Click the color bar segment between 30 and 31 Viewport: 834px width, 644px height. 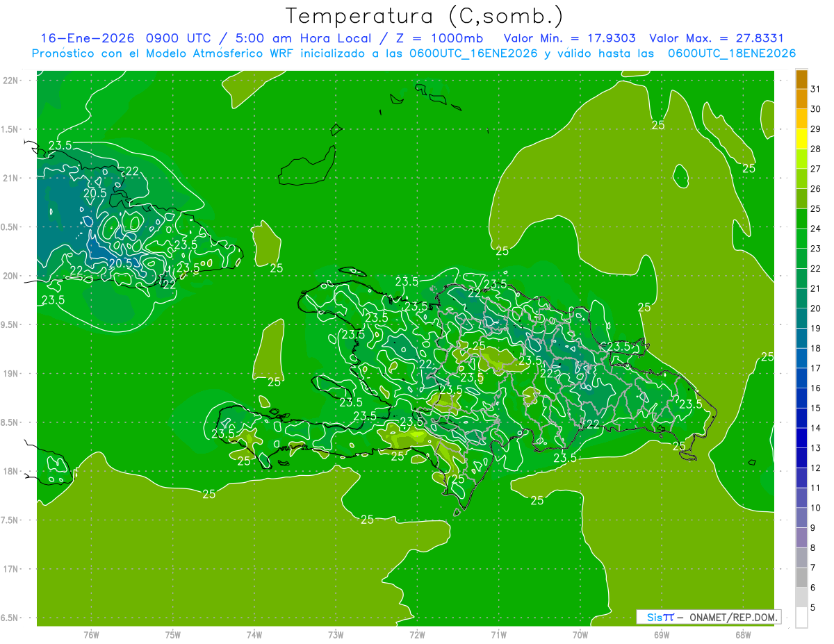[801, 99]
